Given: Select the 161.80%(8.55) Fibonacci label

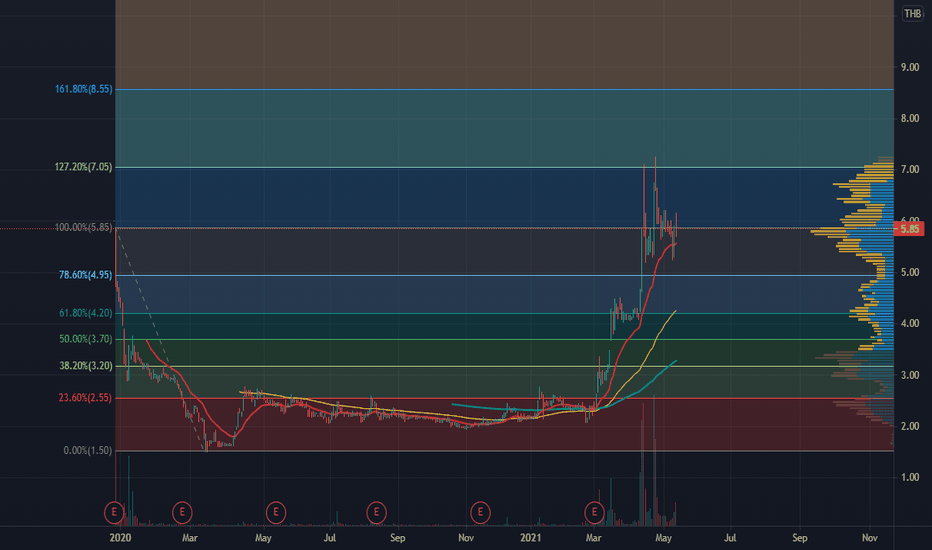Looking at the screenshot, I should tap(84, 89).
